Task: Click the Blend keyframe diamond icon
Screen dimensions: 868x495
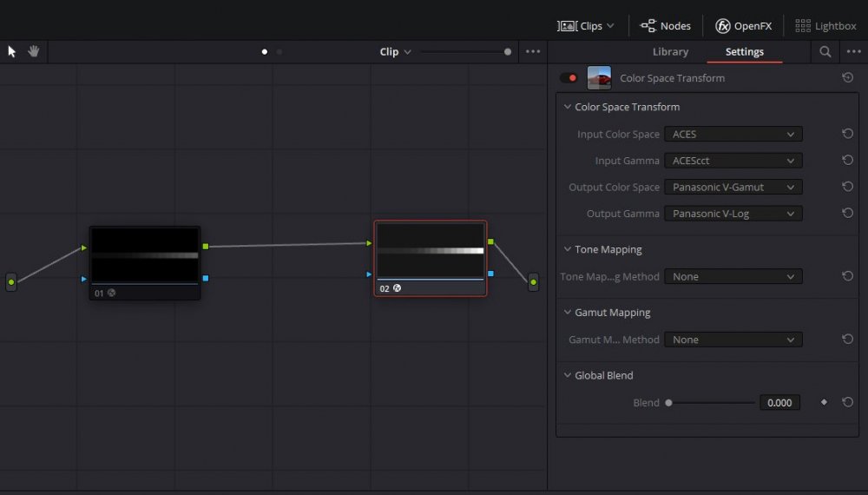Action: pos(824,403)
